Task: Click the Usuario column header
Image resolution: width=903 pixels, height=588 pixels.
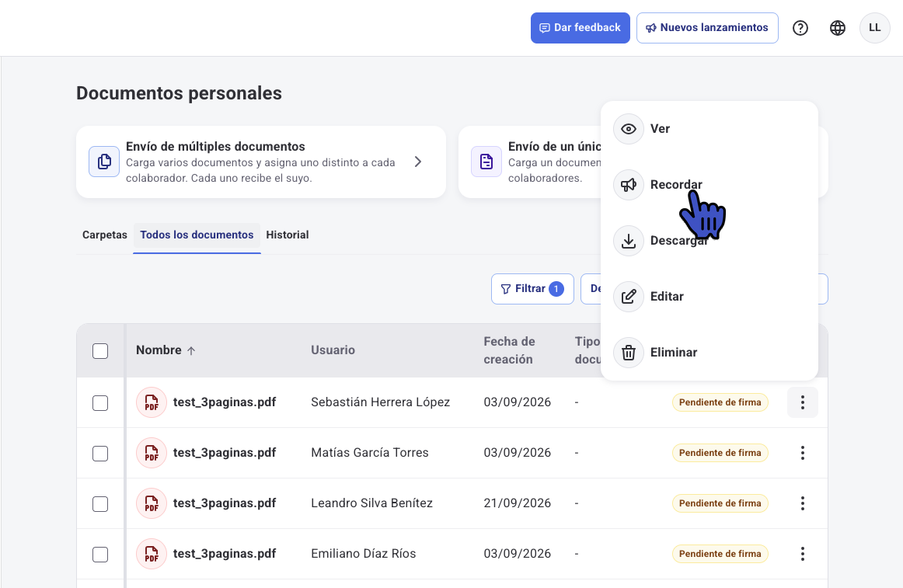Action: 333,350
